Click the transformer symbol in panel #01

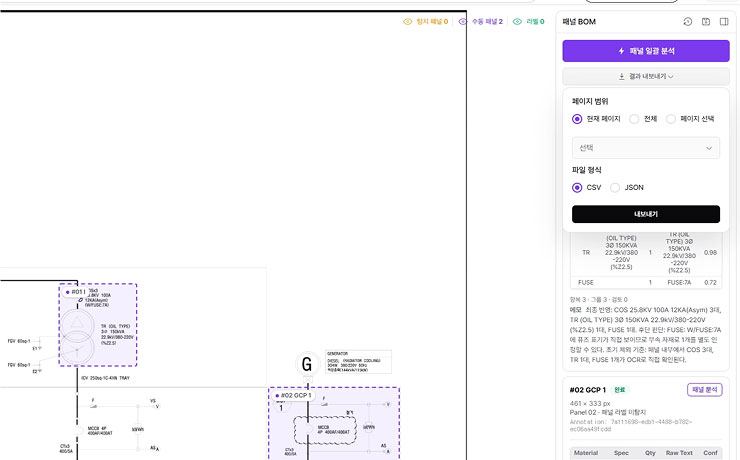[77, 336]
